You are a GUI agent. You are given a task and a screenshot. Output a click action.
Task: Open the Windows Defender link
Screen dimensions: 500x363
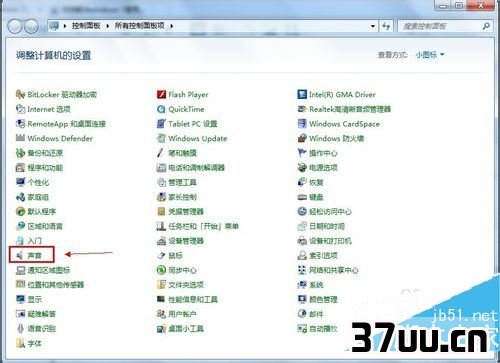click(x=60, y=138)
